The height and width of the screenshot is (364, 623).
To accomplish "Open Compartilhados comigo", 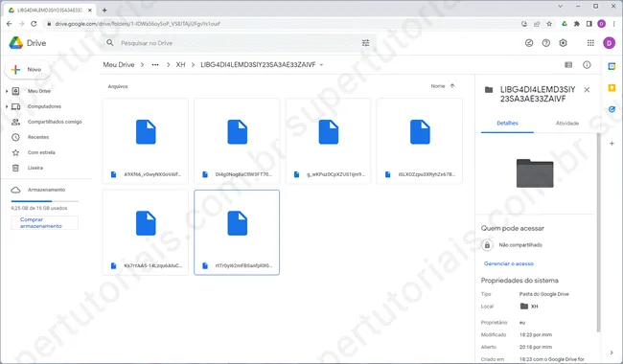I will (55, 122).
